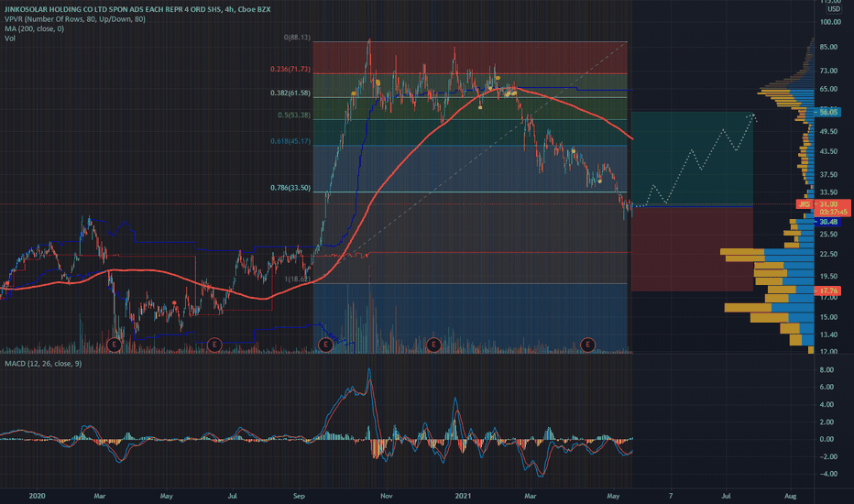Select the 1(18.62) Fibonacci label
This screenshot has height=504, width=854.
tap(298, 279)
